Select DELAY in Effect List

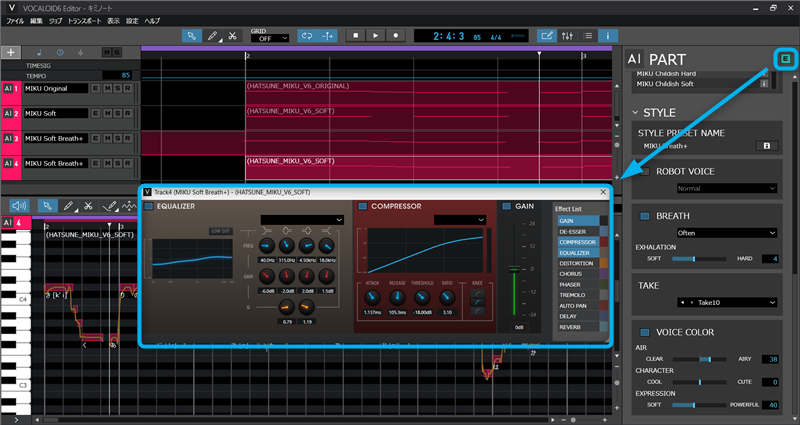coord(579,316)
